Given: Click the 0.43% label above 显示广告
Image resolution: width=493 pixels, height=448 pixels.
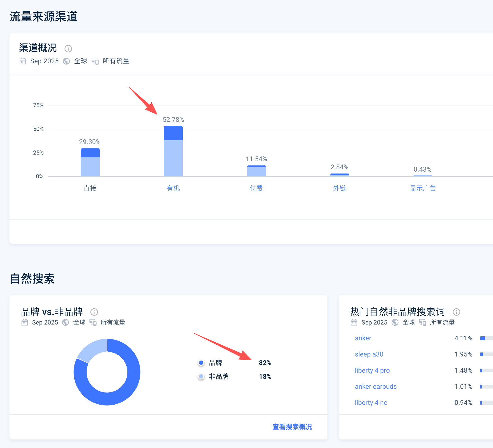Looking at the screenshot, I should coord(422,169).
